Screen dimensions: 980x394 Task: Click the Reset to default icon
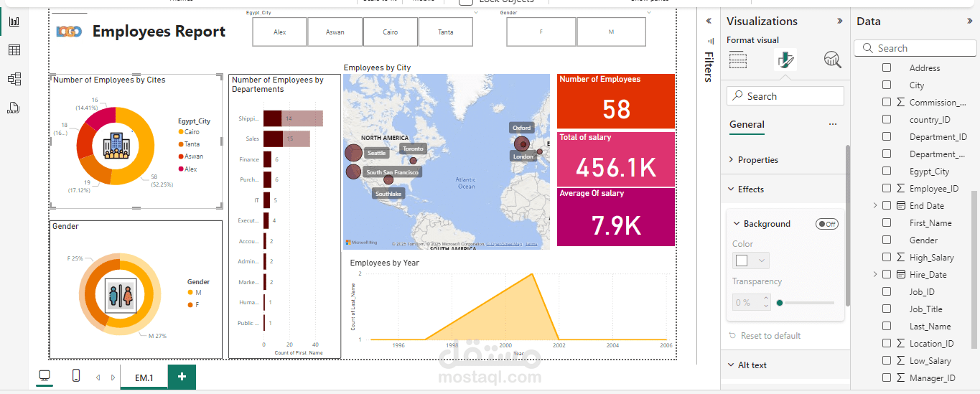tap(732, 336)
